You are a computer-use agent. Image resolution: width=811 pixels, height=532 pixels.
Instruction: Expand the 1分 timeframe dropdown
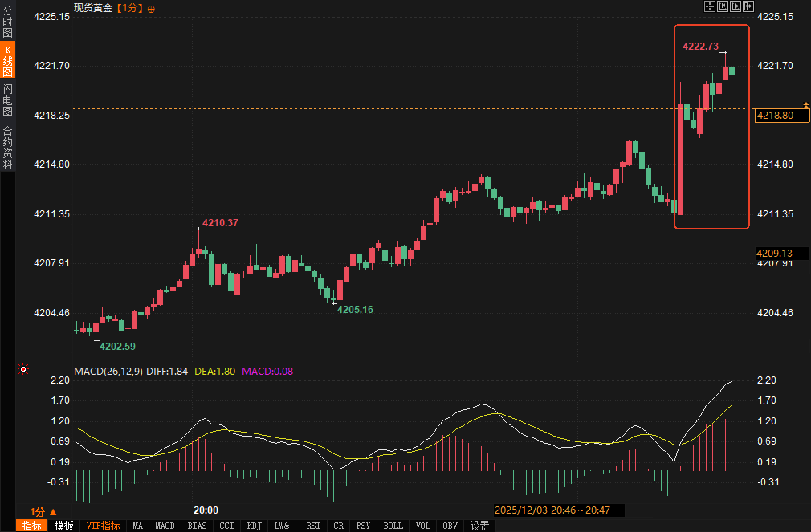[43, 511]
